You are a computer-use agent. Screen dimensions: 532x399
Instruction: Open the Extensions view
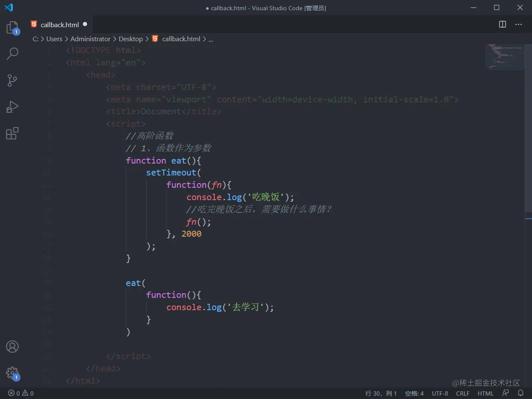click(12, 133)
